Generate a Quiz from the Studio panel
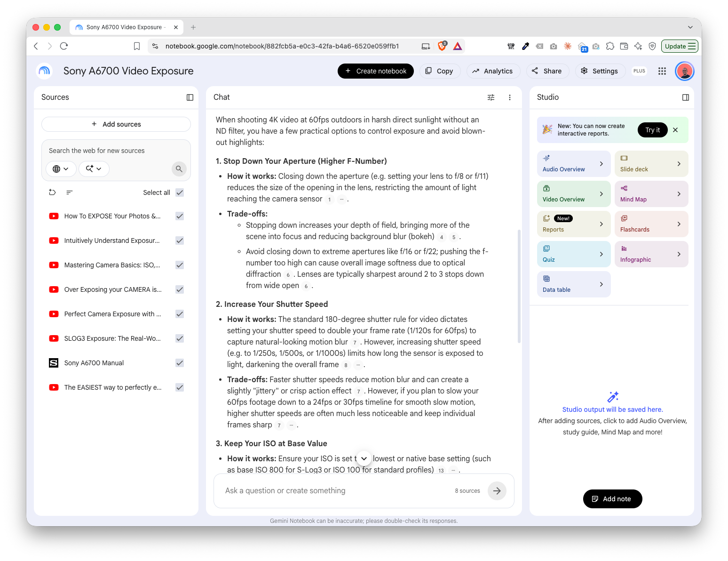728x561 pixels. coord(574,254)
